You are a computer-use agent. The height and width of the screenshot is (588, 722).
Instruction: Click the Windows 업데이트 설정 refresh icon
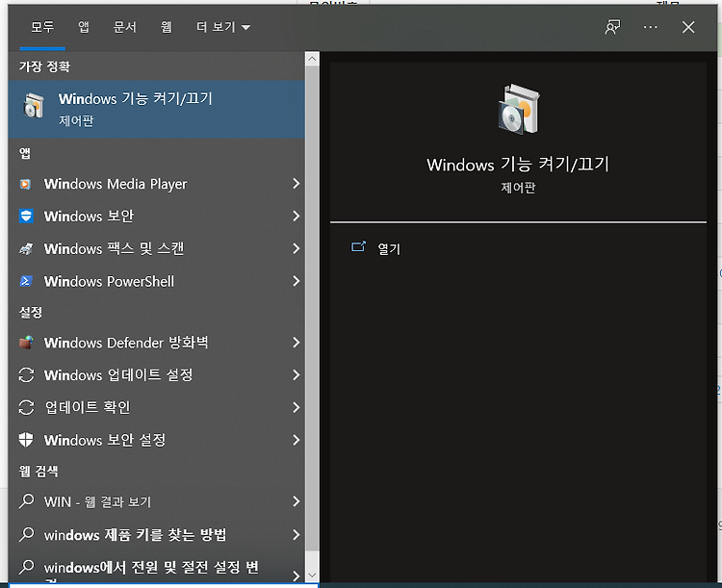[x=26, y=374]
